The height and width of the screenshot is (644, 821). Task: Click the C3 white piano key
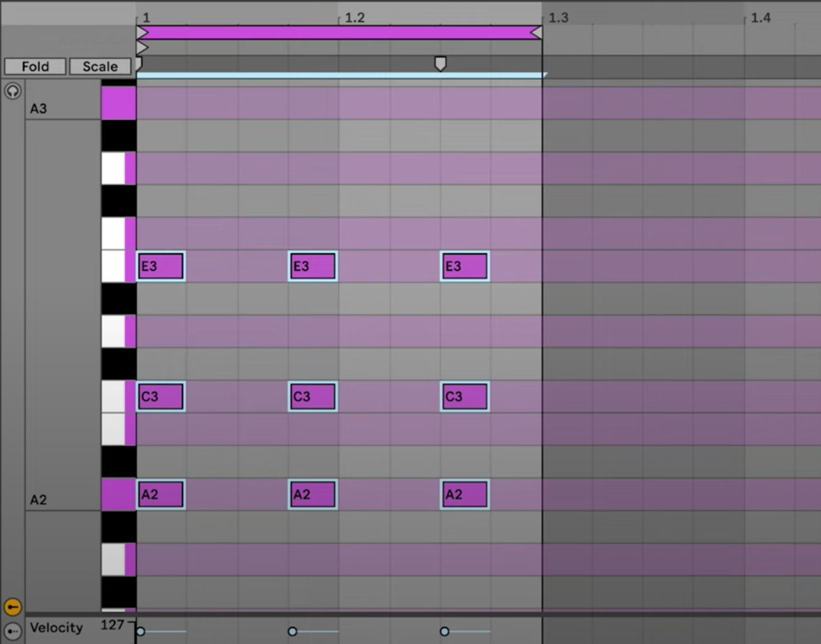119,397
